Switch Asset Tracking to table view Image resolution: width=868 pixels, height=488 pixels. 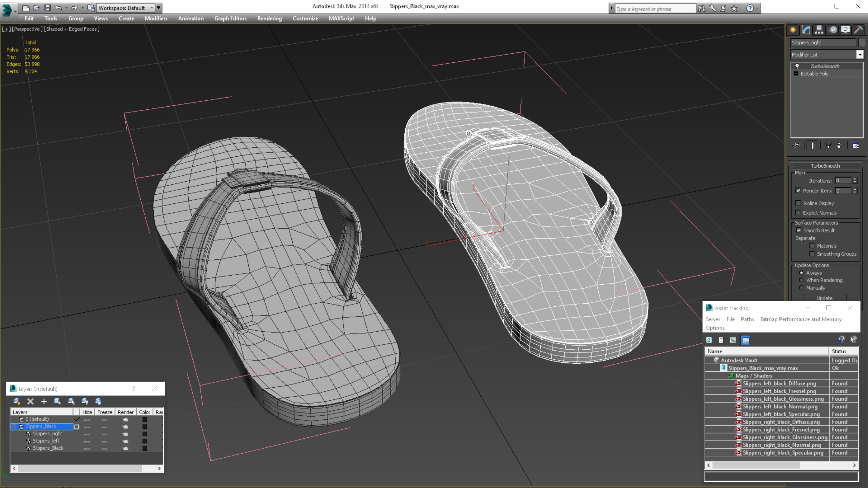(746, 340)
